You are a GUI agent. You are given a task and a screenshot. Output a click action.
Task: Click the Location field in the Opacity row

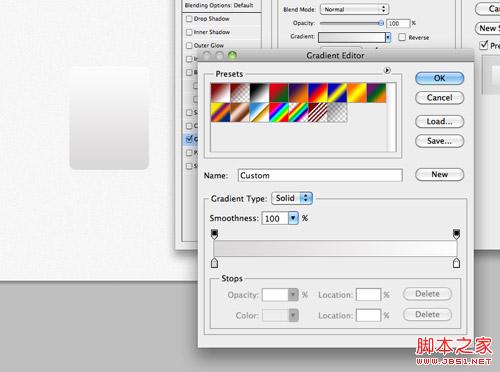[368, 295]
